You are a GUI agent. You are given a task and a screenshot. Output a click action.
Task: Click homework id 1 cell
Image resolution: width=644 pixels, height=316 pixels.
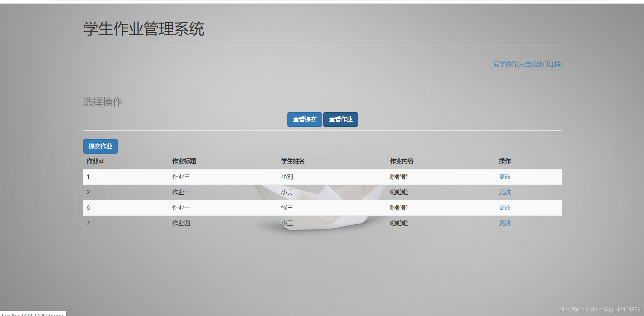(x=88, y=177)
